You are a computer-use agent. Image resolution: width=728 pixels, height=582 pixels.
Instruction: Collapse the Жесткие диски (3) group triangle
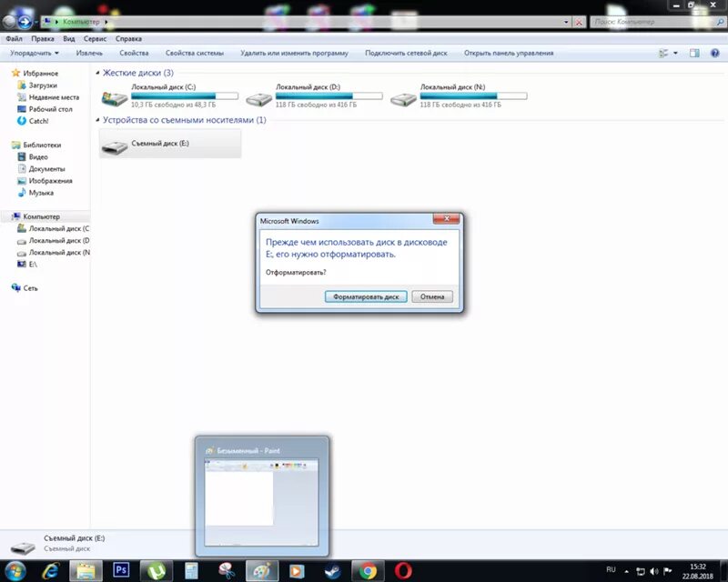tap(97, 73)
